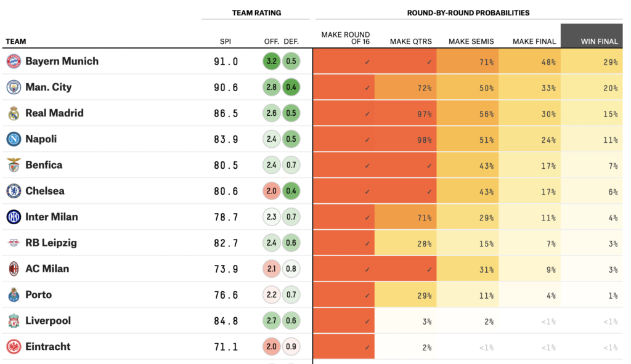631x364 pixels.
Task: Click the Inter Milan club logo
Action: point(14,217)
